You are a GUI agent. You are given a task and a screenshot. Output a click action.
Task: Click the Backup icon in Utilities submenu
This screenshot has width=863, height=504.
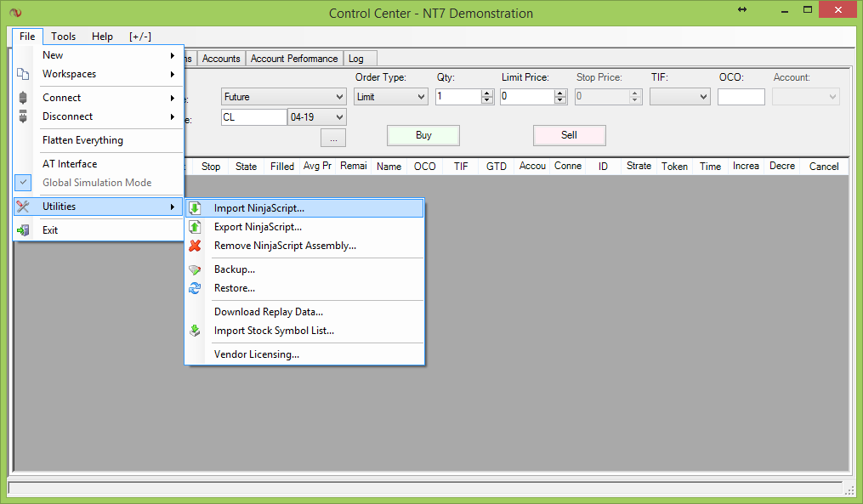pos(195,269)
